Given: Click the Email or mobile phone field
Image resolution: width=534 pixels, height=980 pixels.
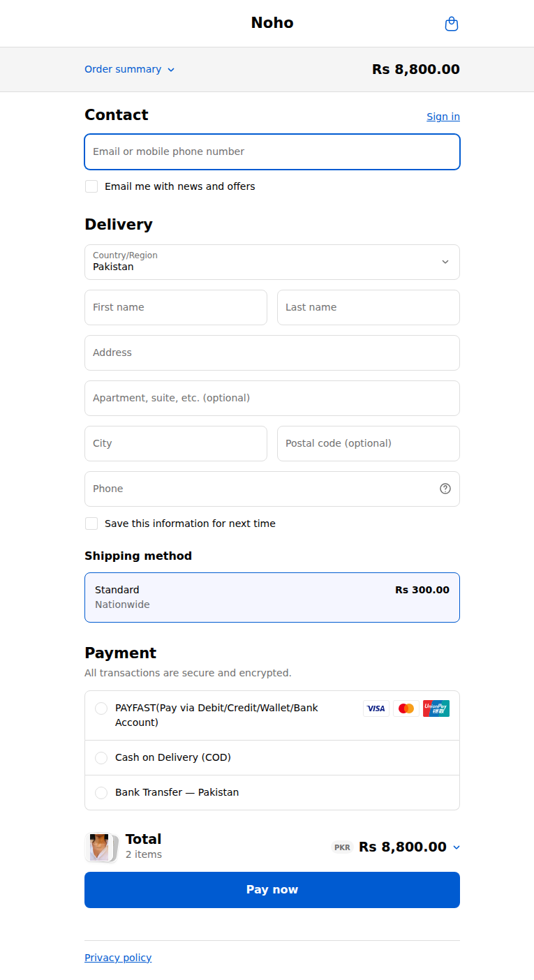Looking at the screenshot, I should (272, 151).
